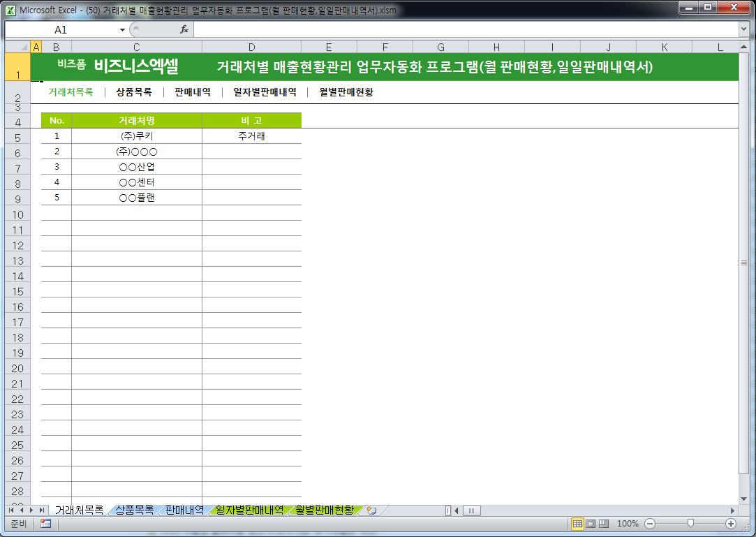The width and height of the screenshot is (756, 537).
Task: Open the 월별판매현황 navigation link
Action: [x=346, y=92]
